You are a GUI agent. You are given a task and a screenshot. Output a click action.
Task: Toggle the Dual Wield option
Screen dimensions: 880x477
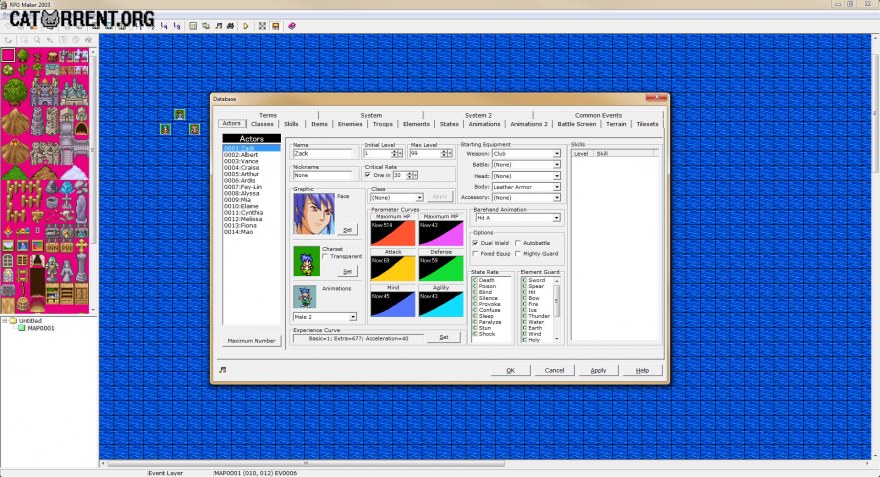point(475,243)
